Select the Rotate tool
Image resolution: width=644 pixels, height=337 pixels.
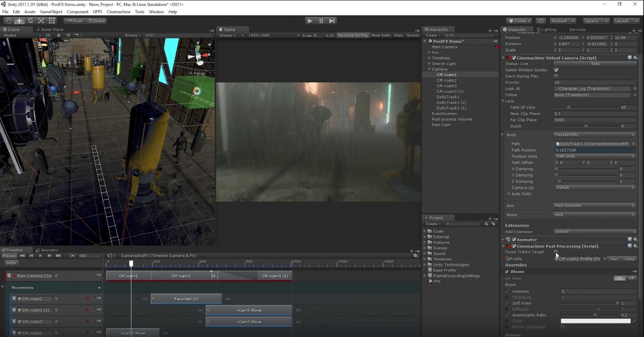point(30,21)
